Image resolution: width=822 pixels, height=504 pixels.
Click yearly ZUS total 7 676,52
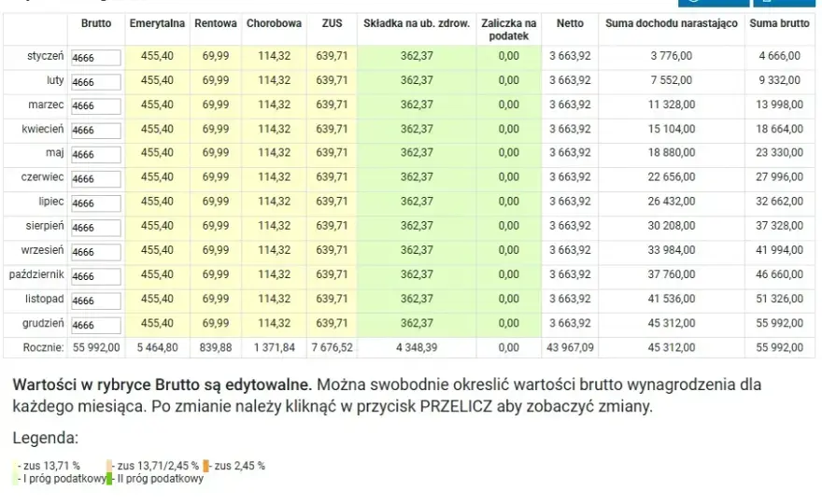332,347
